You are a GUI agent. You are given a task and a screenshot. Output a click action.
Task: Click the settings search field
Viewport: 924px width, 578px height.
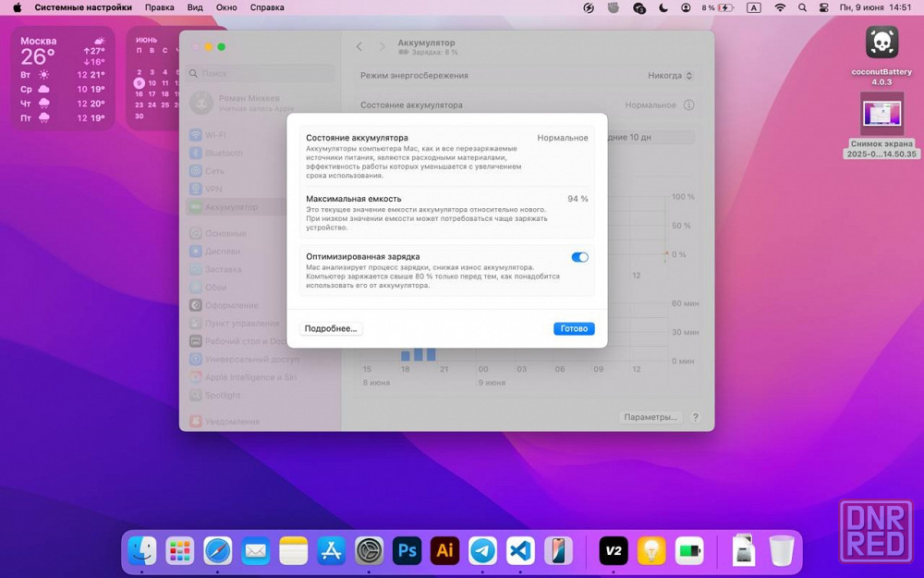[x=261, y=74]
